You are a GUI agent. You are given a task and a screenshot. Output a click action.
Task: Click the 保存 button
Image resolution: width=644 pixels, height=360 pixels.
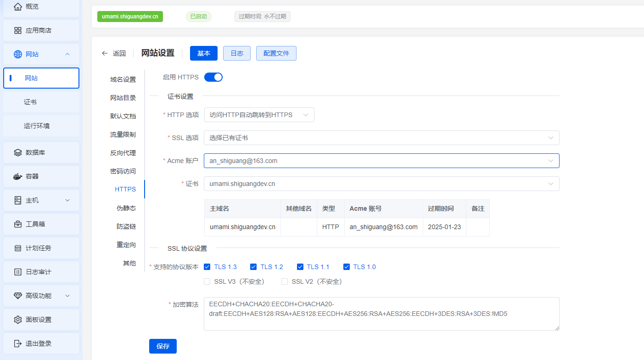point(162,346)
